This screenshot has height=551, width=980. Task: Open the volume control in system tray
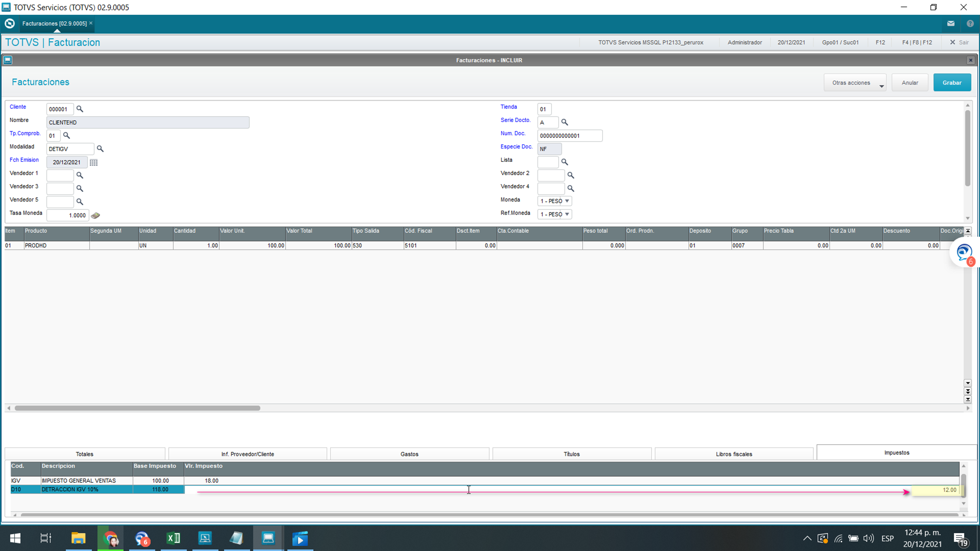click(x=869, y=538)
